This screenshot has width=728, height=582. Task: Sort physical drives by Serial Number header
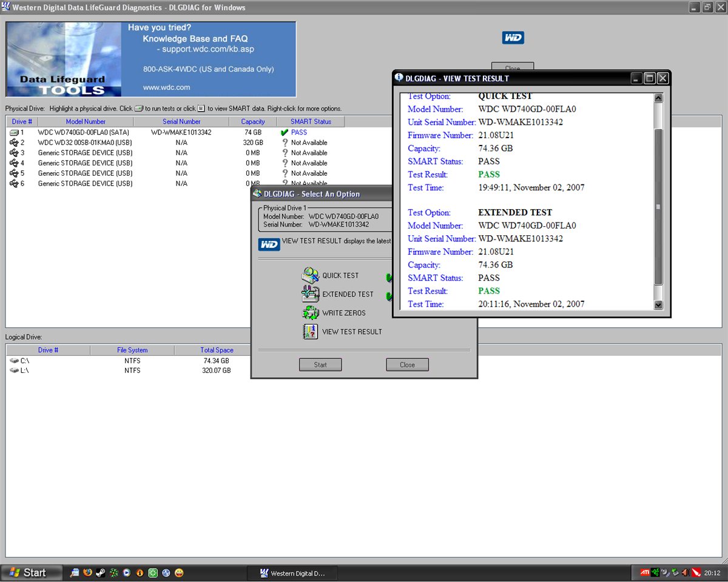tap(181, 122)
